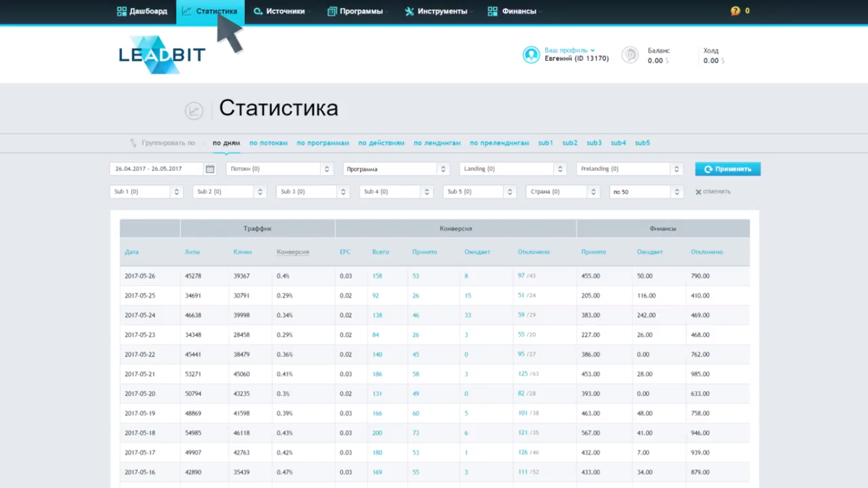Select the sub1 grouping tab
This screenshot has width=868, height=488.
(x=545, y=143)
